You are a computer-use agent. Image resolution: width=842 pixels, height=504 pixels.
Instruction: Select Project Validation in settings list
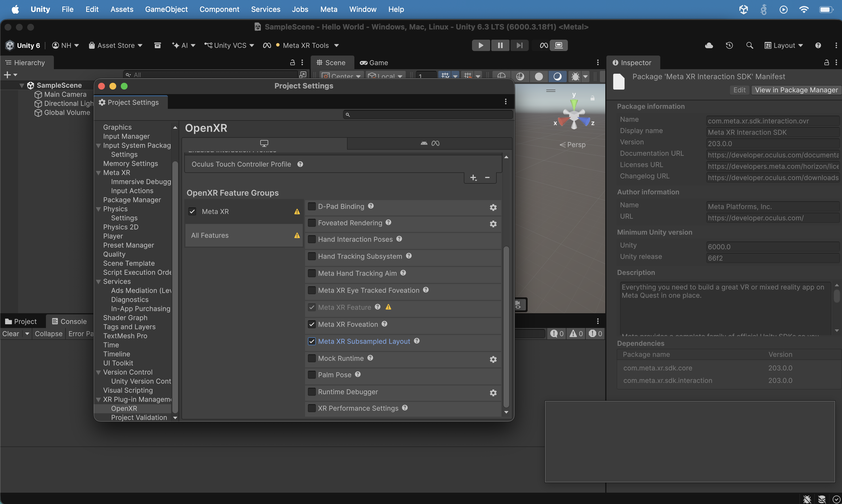click(139, 417)
